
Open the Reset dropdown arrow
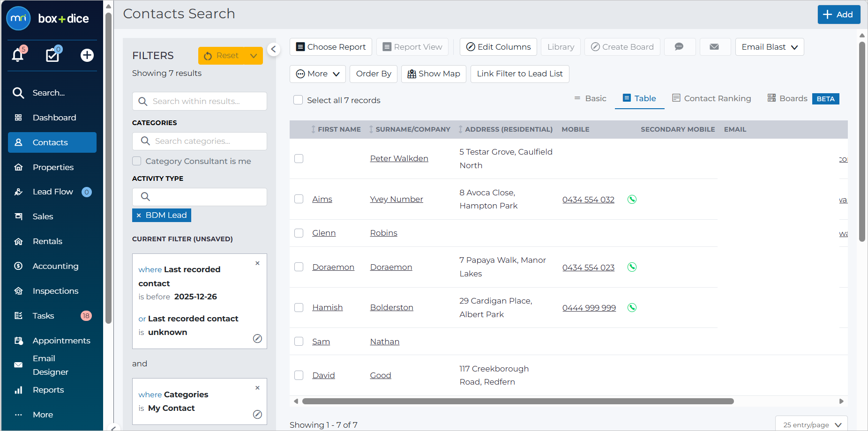coord(254,56)
